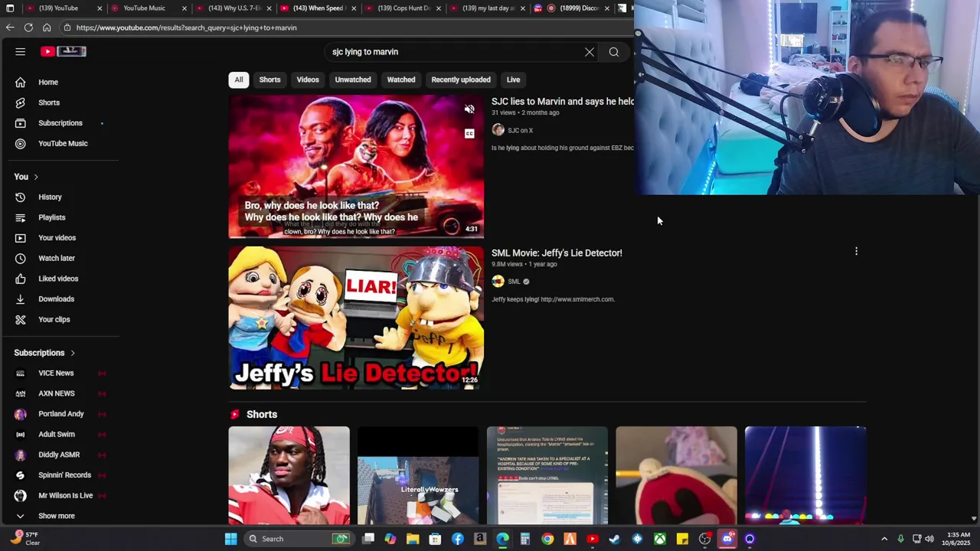The image size is (980, 551).
Task: Expand the Subscriptions section header
Action: tap(44, 353)
